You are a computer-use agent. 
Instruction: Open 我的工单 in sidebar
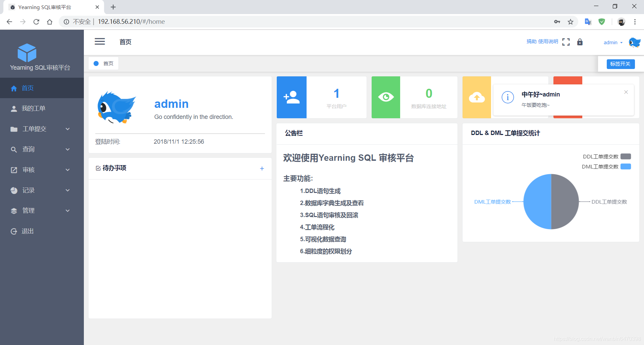42,109
